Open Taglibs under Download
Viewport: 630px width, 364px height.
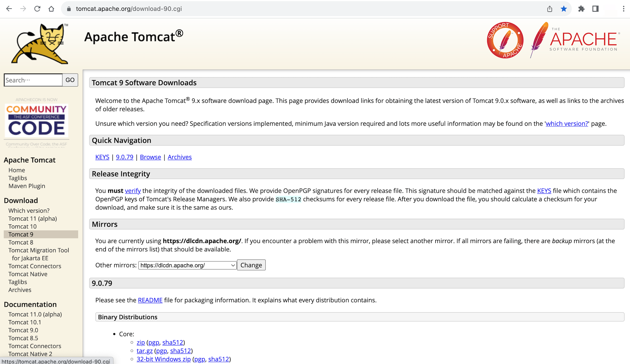coord(18,282)
